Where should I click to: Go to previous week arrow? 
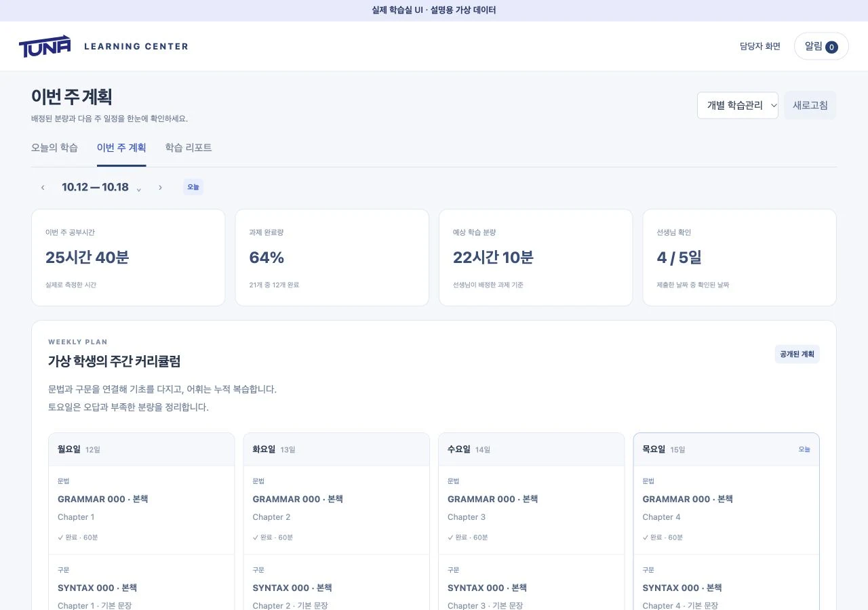pyautogui.click(x=43, y=187)
